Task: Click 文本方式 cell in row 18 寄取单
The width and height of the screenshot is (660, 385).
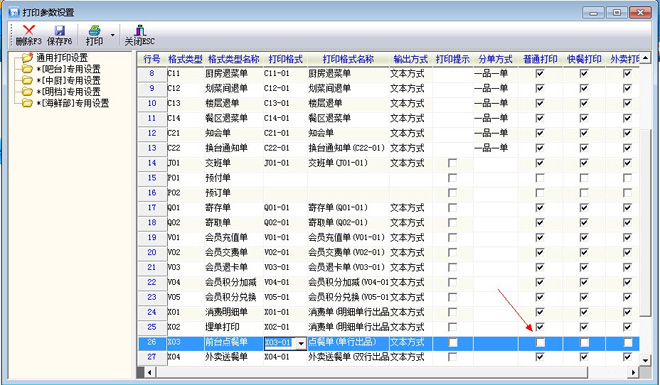Action: (411, 223)
